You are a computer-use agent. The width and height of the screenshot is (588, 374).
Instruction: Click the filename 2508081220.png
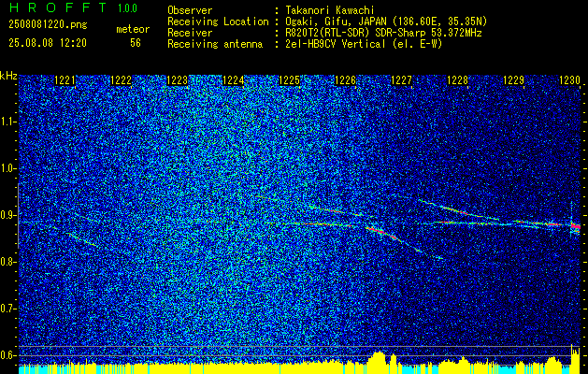(48, 25)
